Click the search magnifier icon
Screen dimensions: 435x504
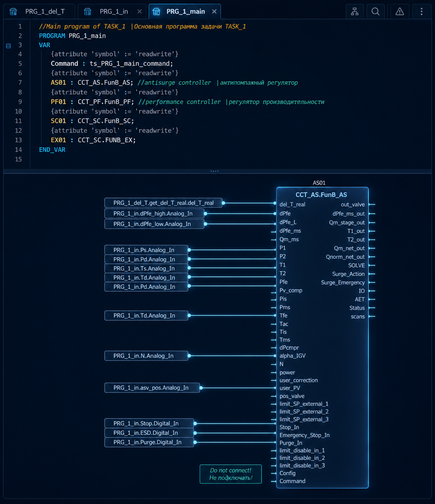tap(376, 12)
